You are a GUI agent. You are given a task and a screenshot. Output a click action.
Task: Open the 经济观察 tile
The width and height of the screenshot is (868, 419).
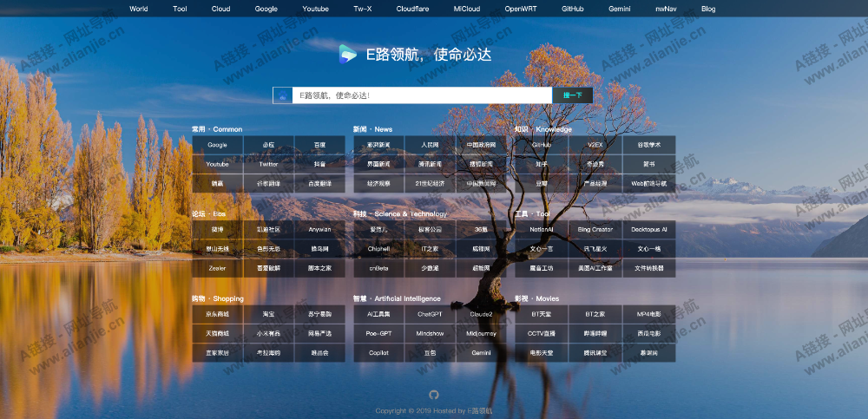point(378,183)
